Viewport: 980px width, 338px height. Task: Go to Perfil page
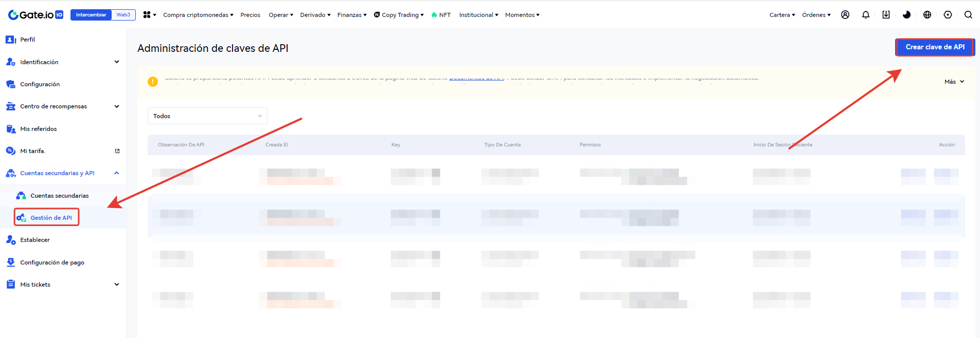tap(27, 40)
